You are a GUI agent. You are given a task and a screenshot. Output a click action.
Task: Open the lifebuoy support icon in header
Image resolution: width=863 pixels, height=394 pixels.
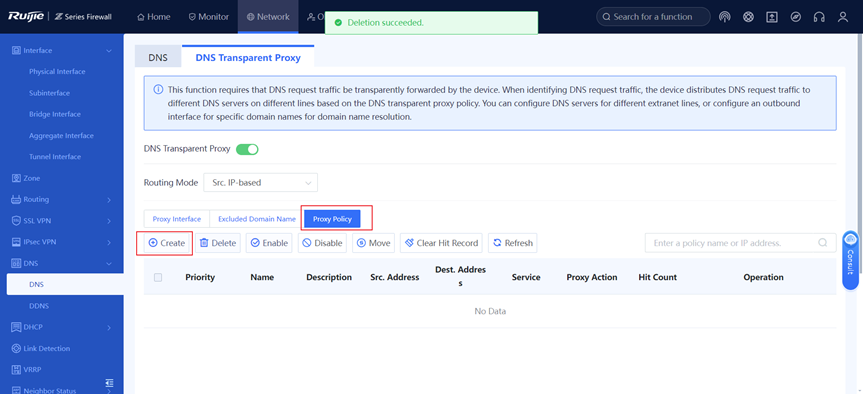pos(748,17)
